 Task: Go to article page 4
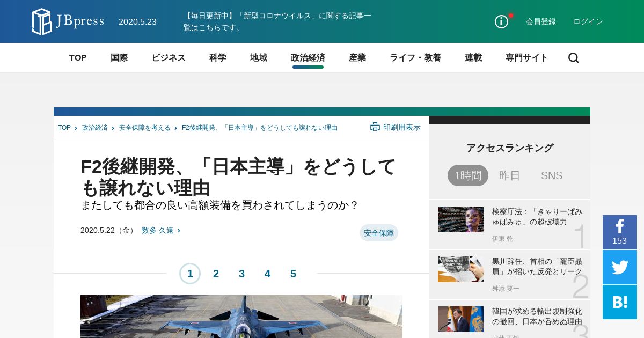pos(267,274)
